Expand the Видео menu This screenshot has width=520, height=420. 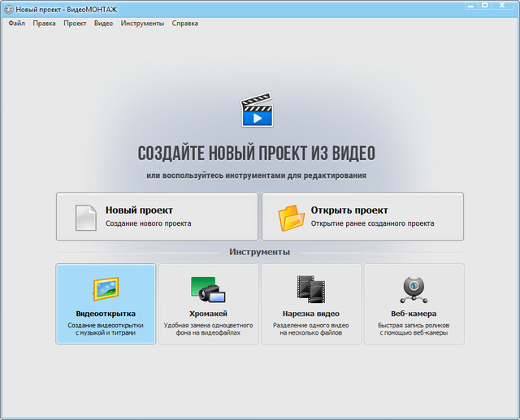coord(103,24)
